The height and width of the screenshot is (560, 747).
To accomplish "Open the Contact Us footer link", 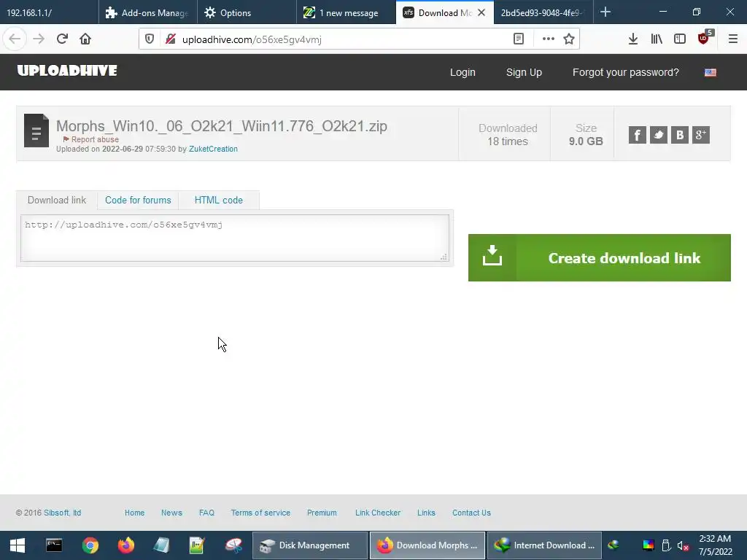I will click(x=472, y=513).
